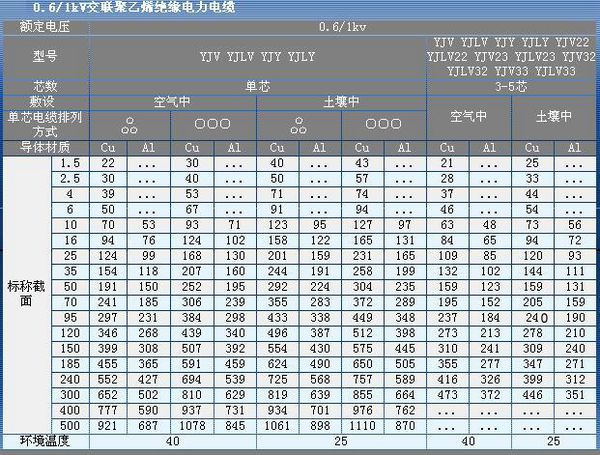The height and width of the screenshot is (455, 600).
Task: Select the 单芯电缆排列方式 header cell
Action: 44,124
